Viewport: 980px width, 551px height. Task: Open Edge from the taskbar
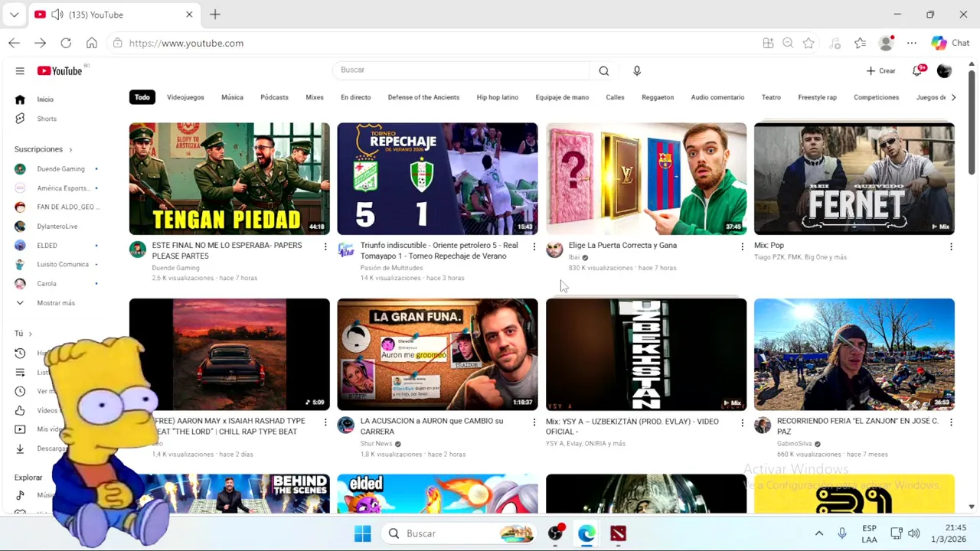click(x=586, y=533)
